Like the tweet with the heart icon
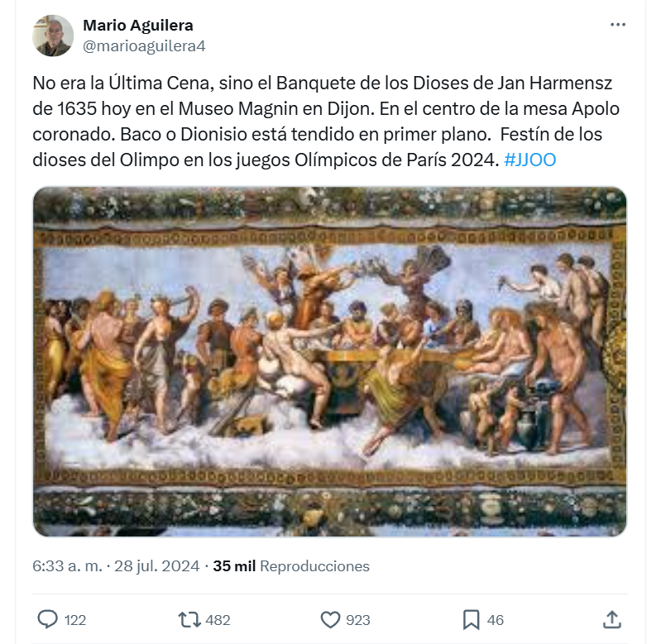The image size is (661, 644). [330, 620]
